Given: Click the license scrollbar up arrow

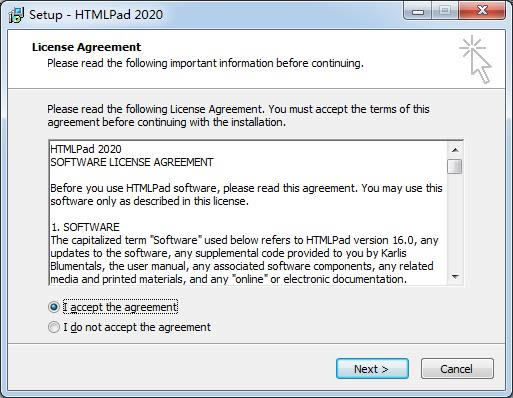Looking at the screenshot, I should pos(455,150).
